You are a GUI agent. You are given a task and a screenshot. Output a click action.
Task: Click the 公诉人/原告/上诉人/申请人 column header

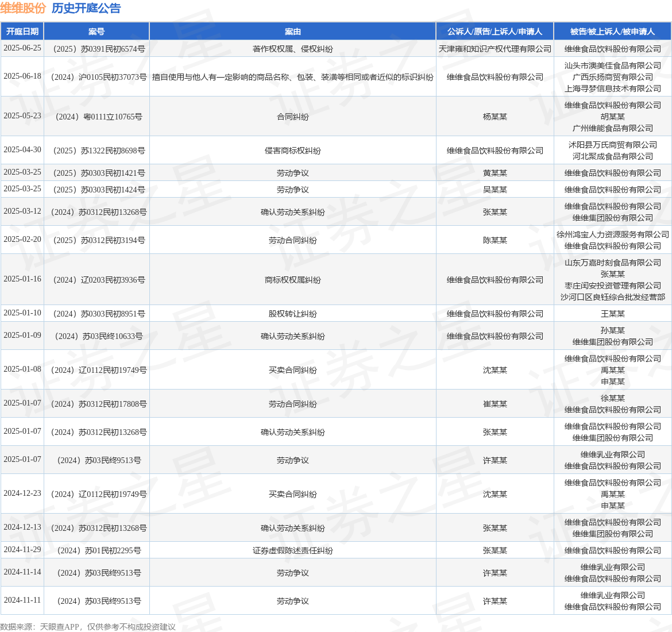click(495, 32)
